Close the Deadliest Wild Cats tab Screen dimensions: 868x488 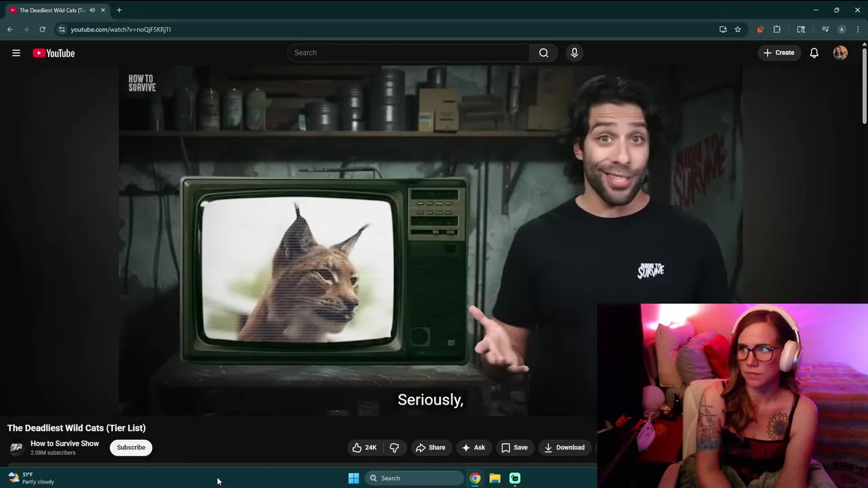click(103, 10)
